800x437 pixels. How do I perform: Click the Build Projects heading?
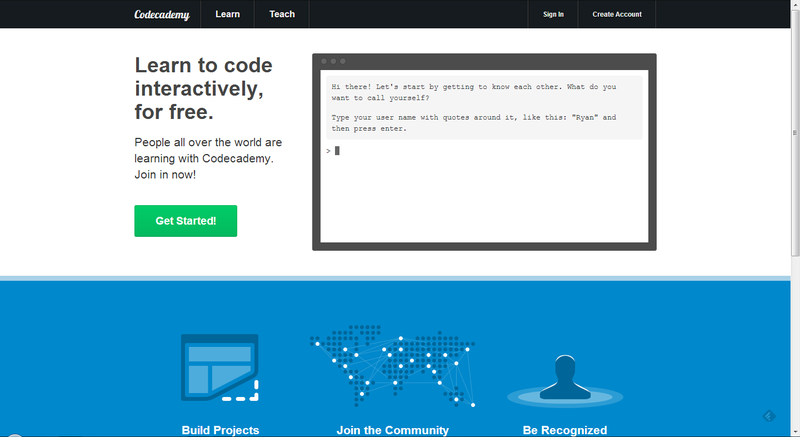pos(220,430)
